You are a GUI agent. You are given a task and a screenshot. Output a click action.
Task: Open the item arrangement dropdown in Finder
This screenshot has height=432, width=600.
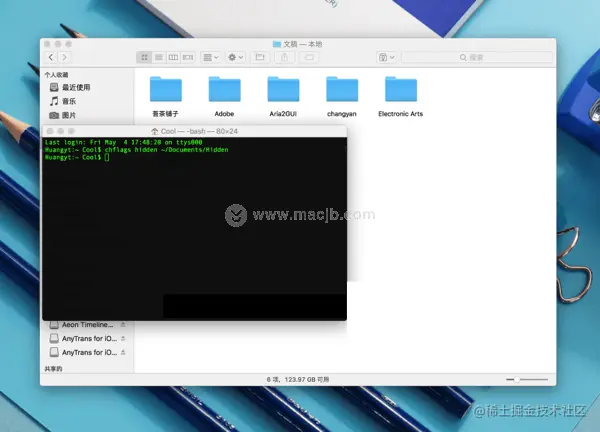[210, 57]
